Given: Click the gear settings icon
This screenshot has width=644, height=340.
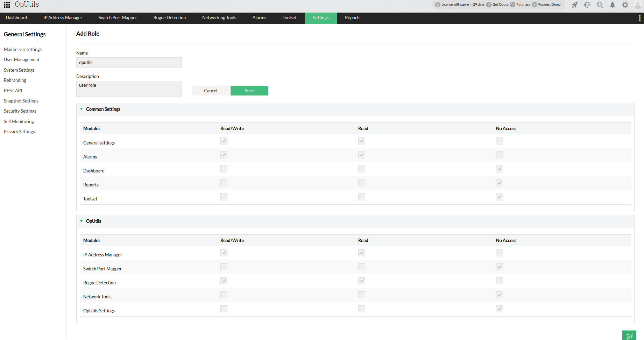Looking at the screenshot, I should pos(625,5).
